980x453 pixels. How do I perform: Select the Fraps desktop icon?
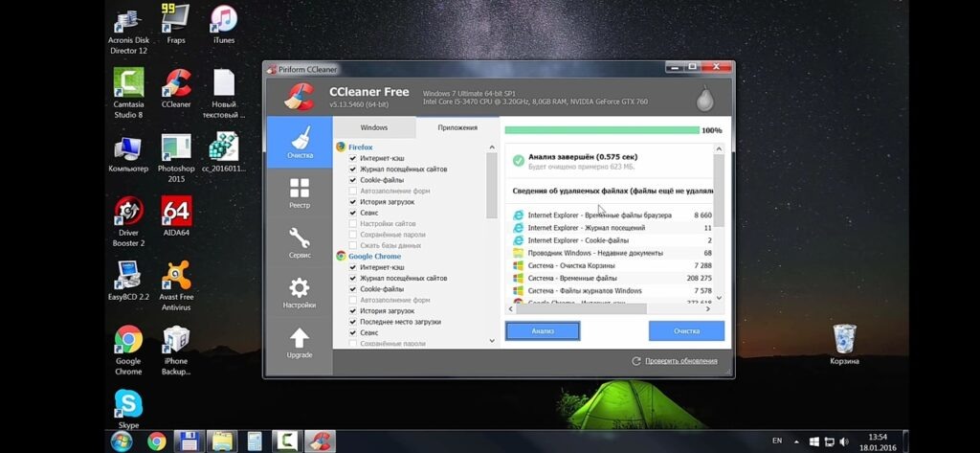176,25
